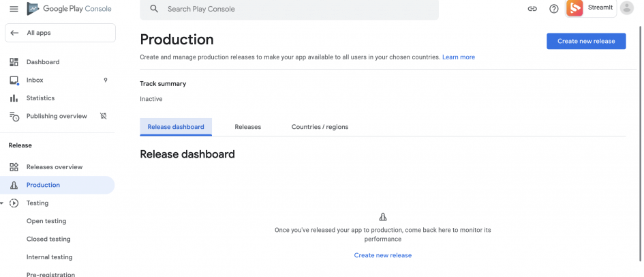Click the Statistics bar chart icon
This screenshot has height=277, width=644.
(x=14, y=98)
